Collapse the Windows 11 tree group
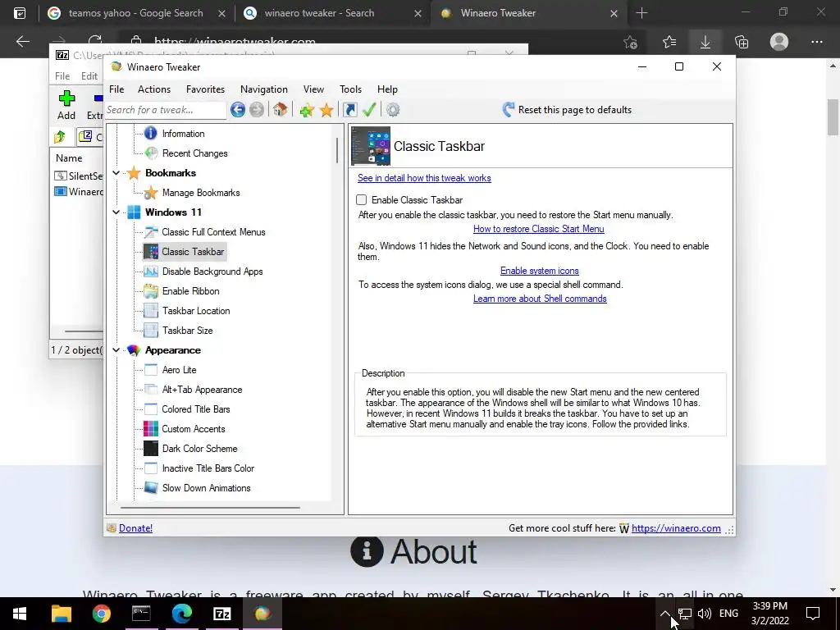 pos(116,212)
